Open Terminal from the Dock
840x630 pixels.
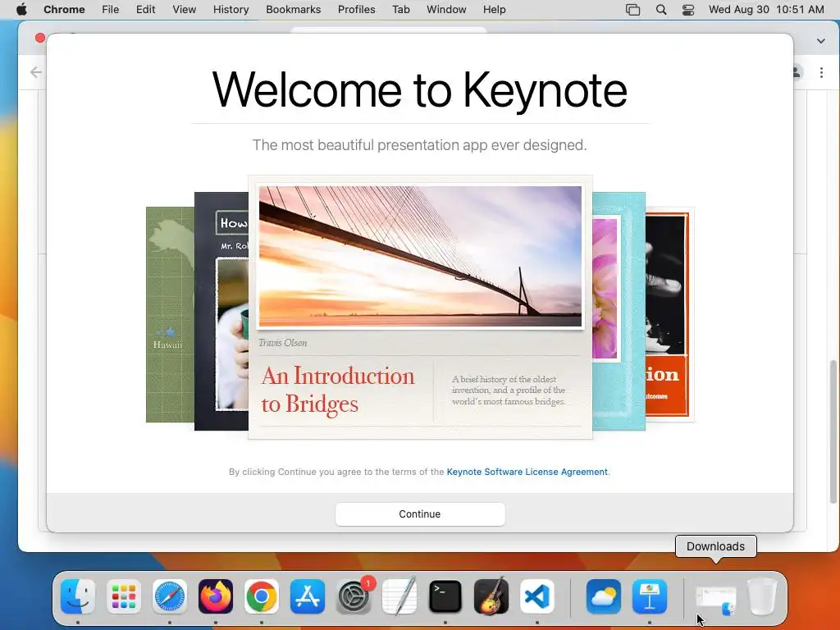[x=445, y=596]
